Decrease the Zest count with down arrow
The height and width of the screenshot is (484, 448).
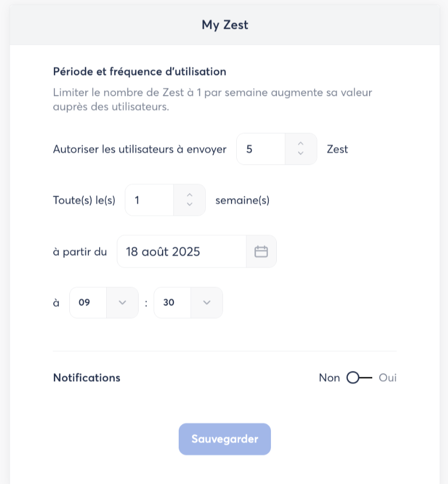[x=301, y=154]
